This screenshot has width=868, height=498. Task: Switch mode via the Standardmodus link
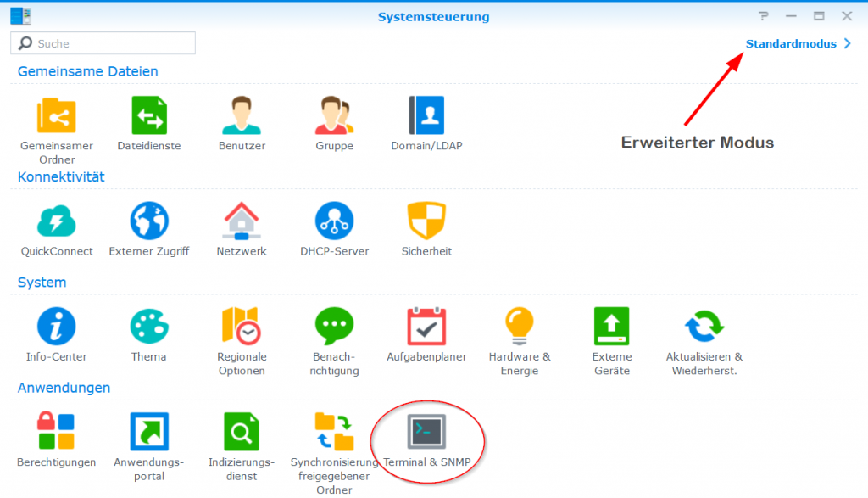pos(791,43)
